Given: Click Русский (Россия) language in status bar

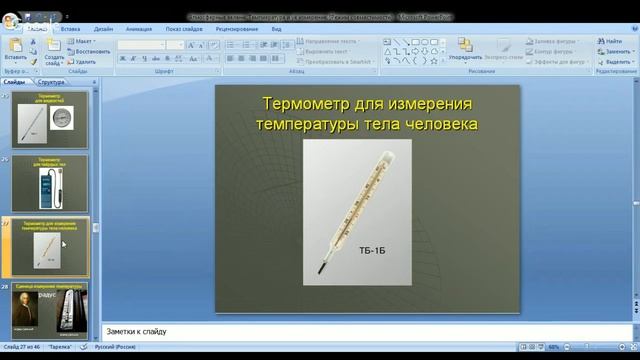Looking at the screenshot, I should point(115,347).
